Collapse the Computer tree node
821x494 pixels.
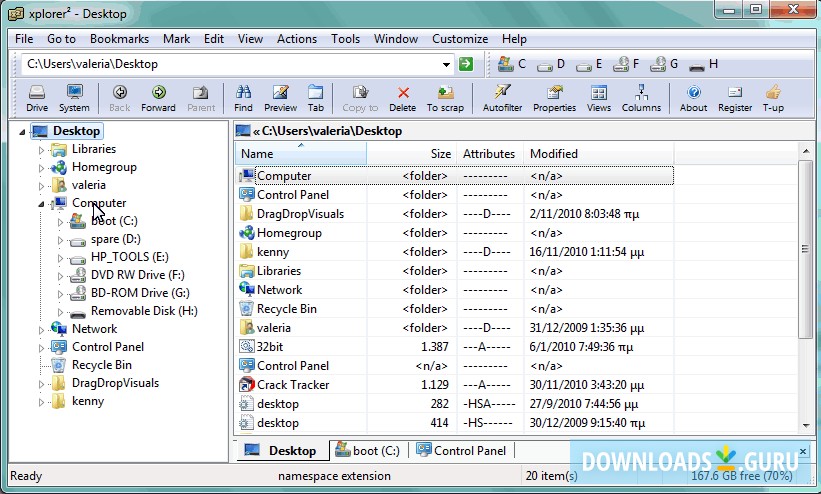click(42, 204)
